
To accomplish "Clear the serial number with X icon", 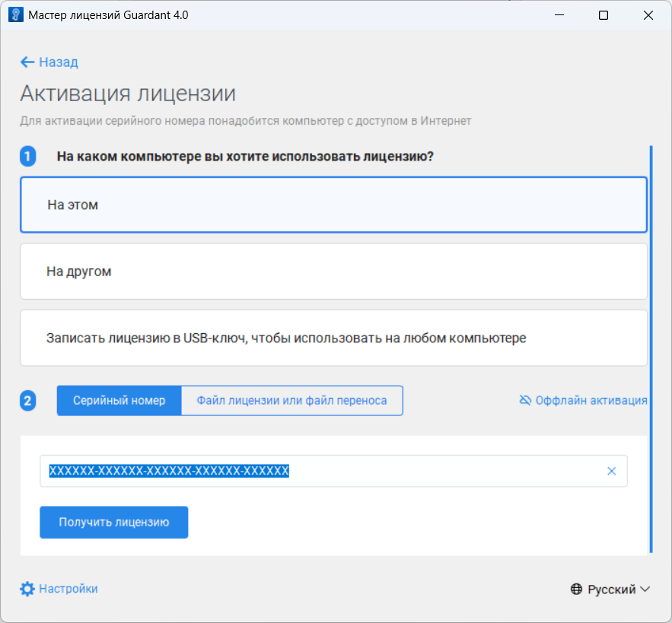I will 611,471.
